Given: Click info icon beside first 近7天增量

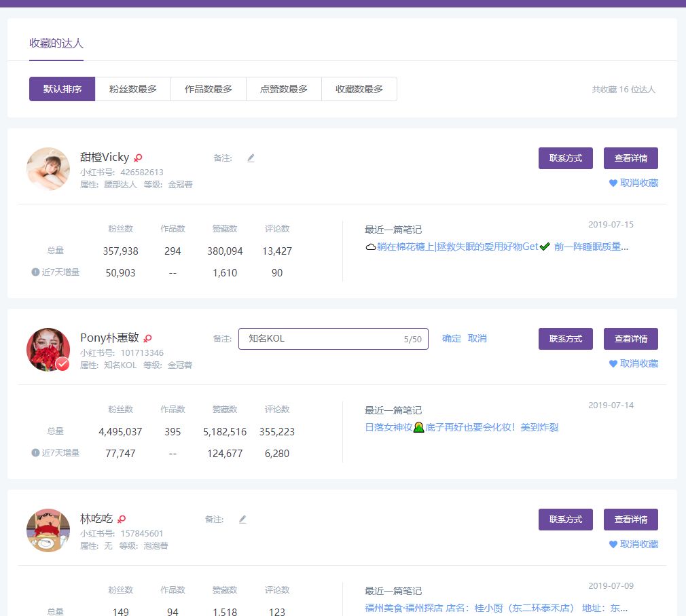Looking at the screenshot, I should click(35, 272).
